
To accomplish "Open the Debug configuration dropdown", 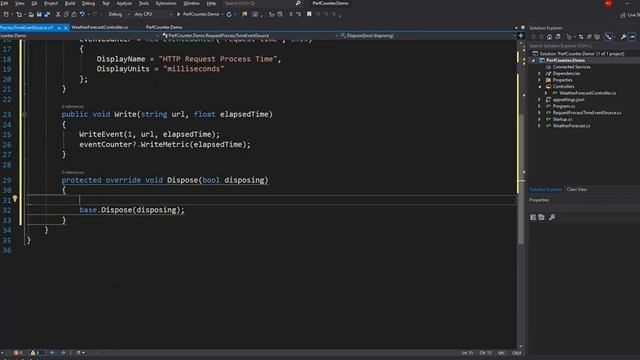I will click(x=118, y=14).
